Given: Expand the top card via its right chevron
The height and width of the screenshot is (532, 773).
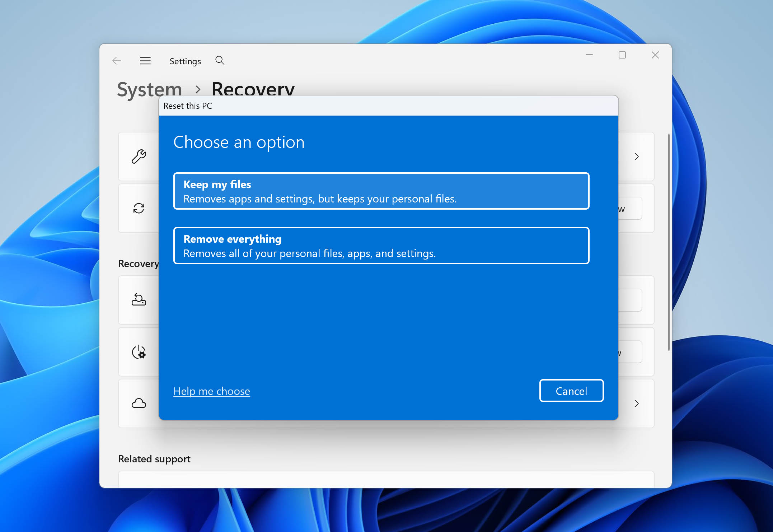Looking at the screenshot, I should pyautogui.click(x=637, y=157).
